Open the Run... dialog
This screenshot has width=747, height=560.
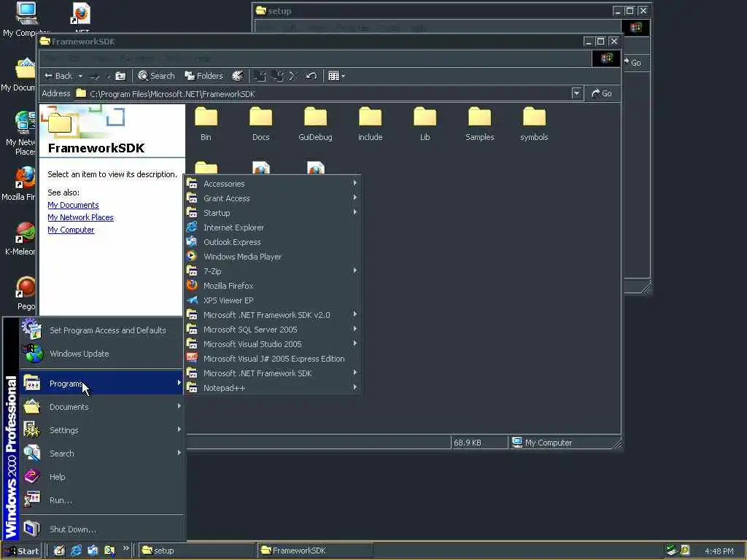click(101, 500)
